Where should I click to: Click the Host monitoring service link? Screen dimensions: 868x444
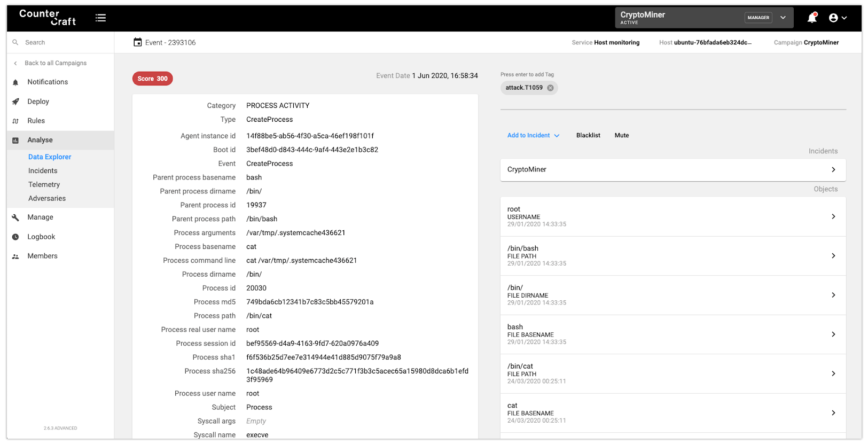pos(616,43)
